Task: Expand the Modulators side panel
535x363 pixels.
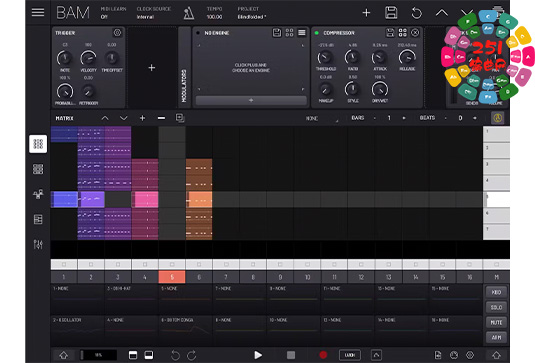Action: pos(184,68)
